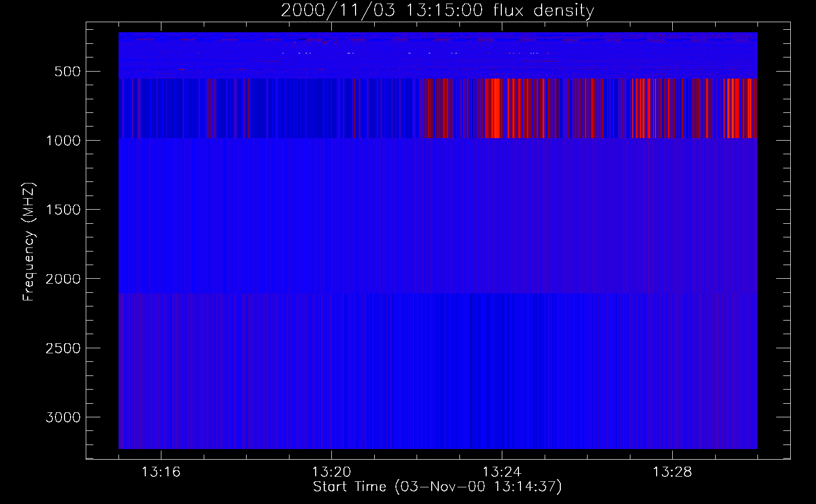Click the 'Start Time (03-Nov-00 13:14:37)' label
The height and width of the screenshot is (504, 816).
click(437, 487)
